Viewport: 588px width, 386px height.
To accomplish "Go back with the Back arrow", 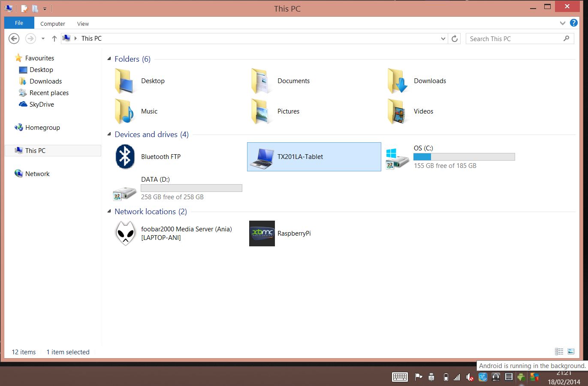I will pyautogui.click(x=14, y=39).
